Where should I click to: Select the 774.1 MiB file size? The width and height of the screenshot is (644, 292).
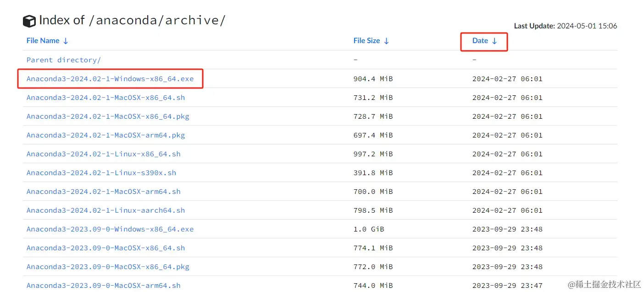pyautogui.click(x=373, y=248)
